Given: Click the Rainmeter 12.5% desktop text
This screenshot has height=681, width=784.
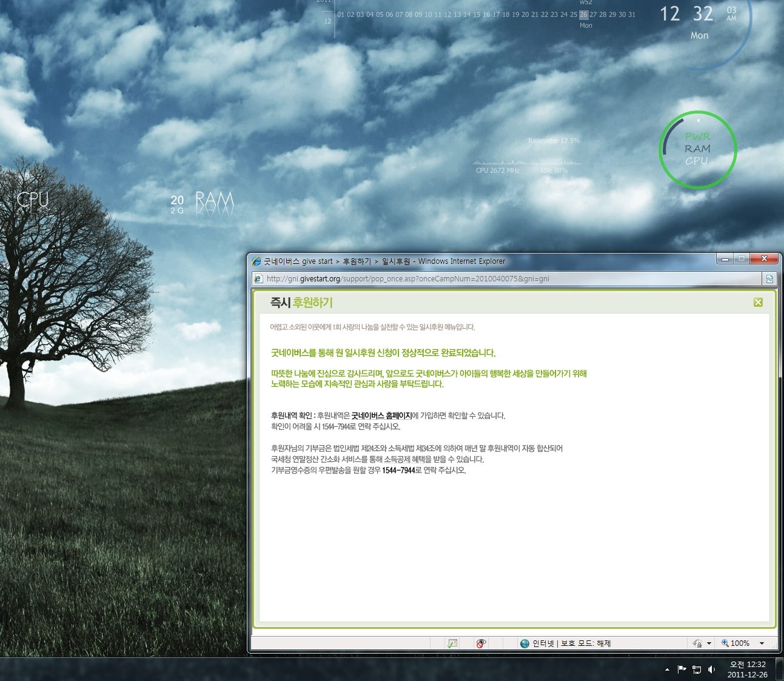Looking at the screenshot, I should [x=554, y=141].
